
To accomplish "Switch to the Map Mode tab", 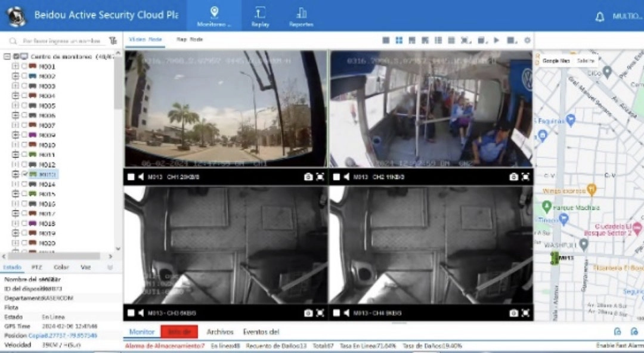I will tap(190, 39).
